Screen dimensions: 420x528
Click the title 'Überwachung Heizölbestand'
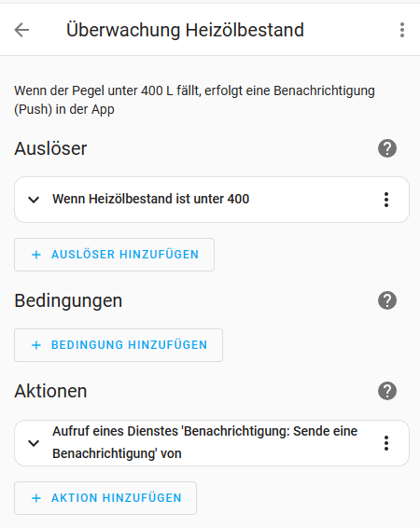point(185,30)
